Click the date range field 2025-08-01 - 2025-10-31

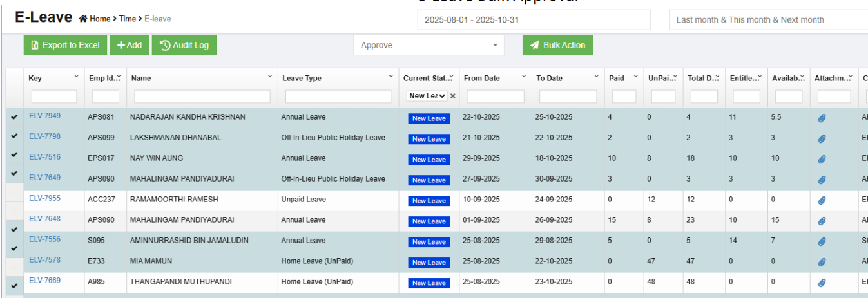[x=534, y=20]
